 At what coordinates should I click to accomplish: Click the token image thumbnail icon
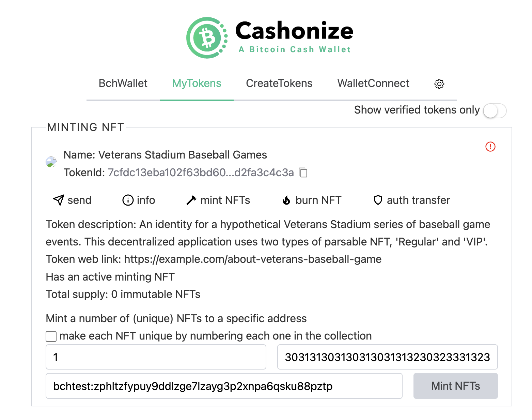tap(51, 162)
